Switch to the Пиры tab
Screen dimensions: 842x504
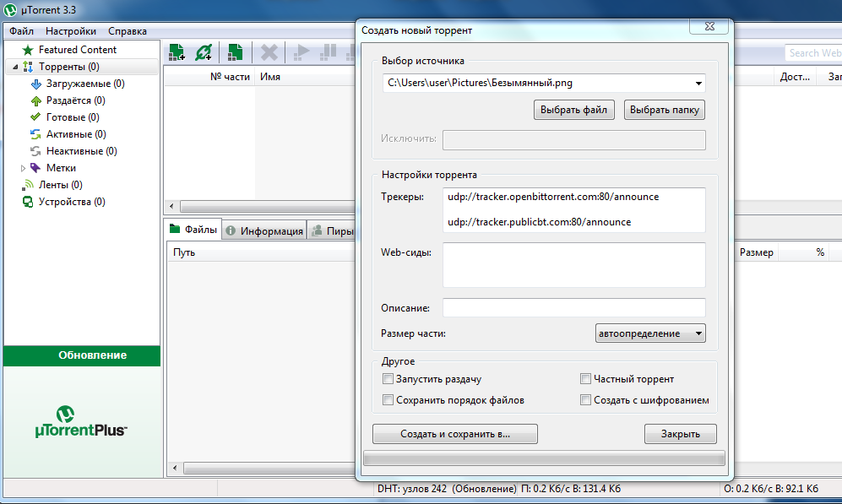point(332,230)
